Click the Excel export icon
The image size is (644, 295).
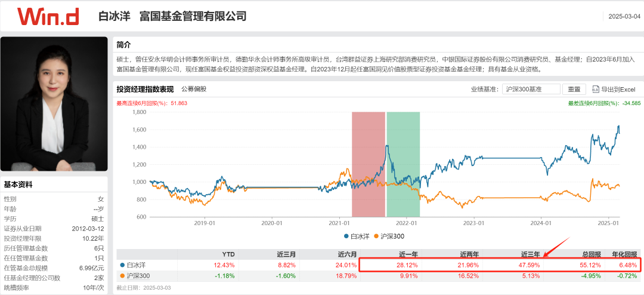point(595,90)
